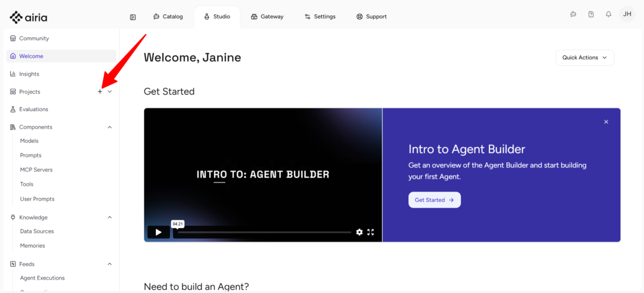
Task: Open MCP Servers in the sidebar
Action: [36, 170]
